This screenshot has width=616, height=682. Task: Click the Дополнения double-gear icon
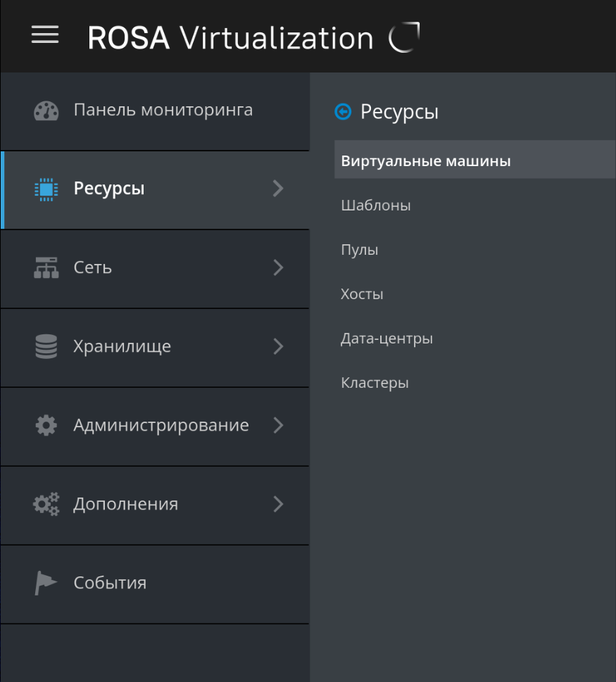[46, 505]
